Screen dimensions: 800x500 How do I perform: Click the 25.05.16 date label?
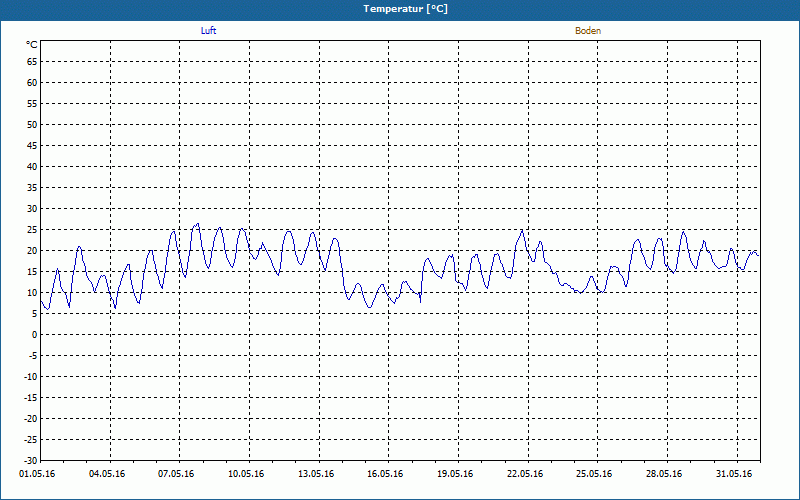594,474
